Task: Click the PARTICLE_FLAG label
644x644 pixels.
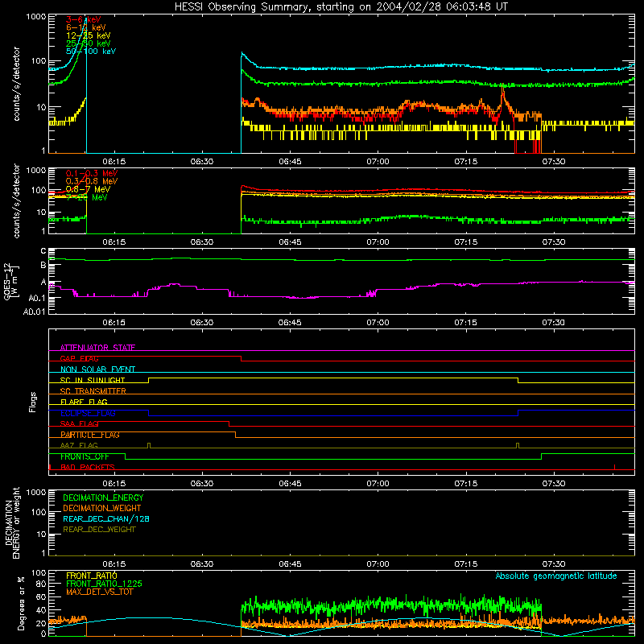Action: click(90, 435)
